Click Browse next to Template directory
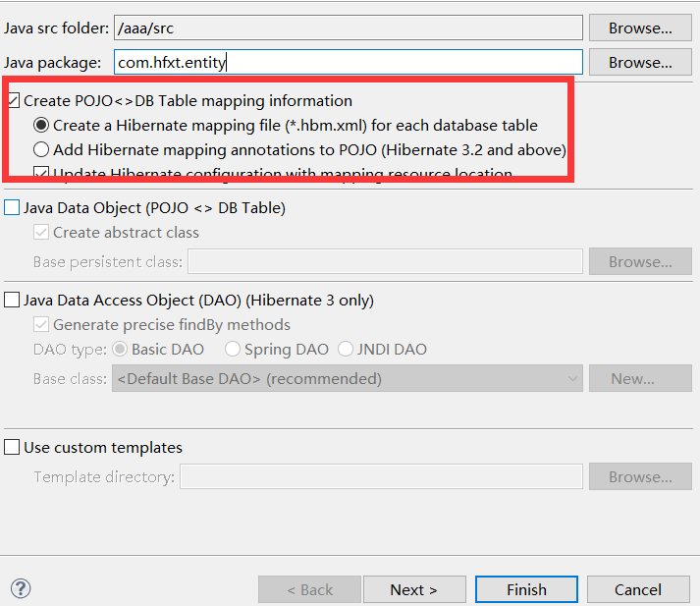 pyautogui.click(x=640, y=476)
